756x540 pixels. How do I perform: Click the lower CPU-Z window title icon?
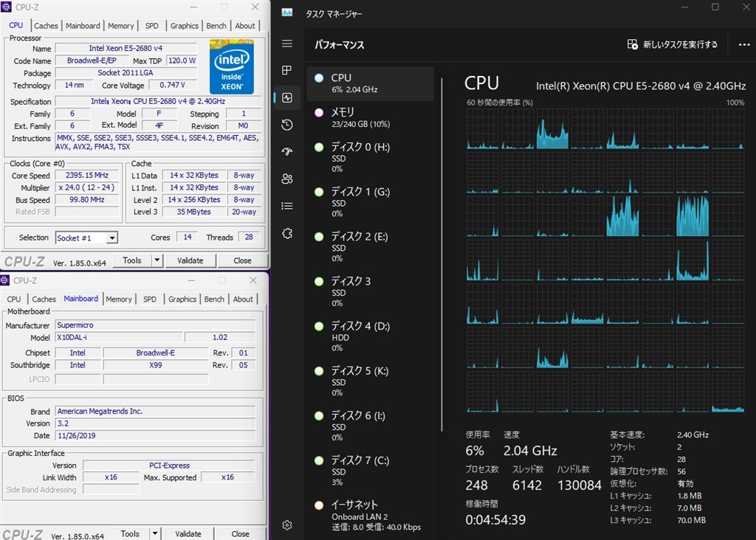point(5,280)
